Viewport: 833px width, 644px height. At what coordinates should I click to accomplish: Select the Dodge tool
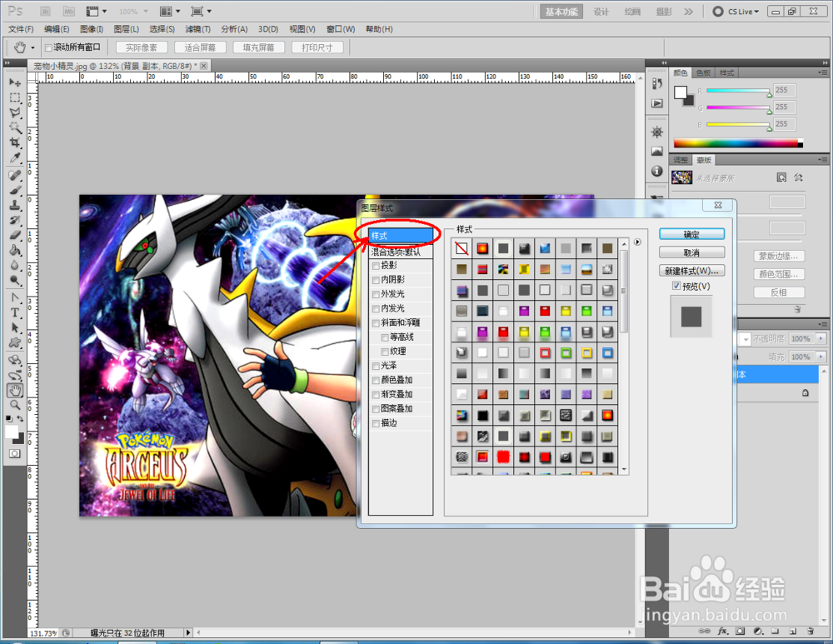pos(15,279)
